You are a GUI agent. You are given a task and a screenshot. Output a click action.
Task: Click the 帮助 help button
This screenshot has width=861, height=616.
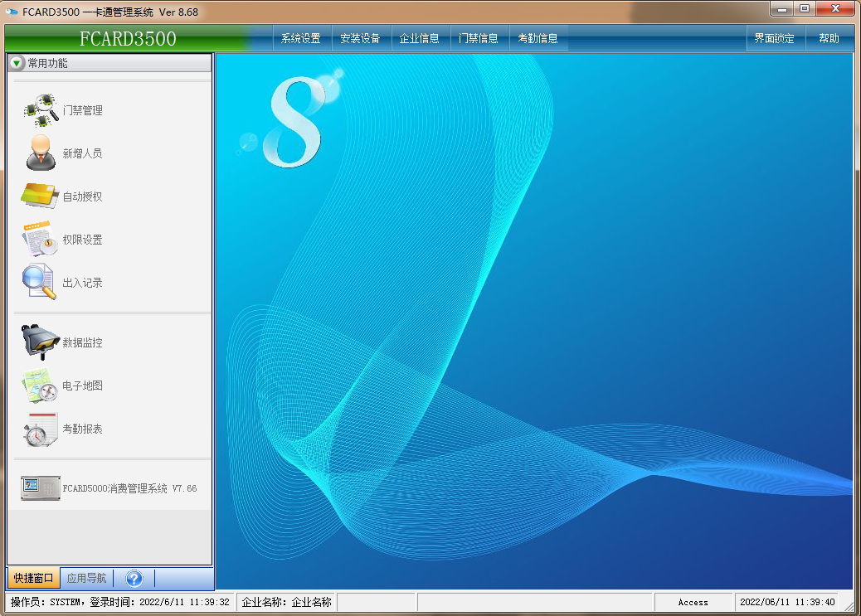click(x=829, y=38)
